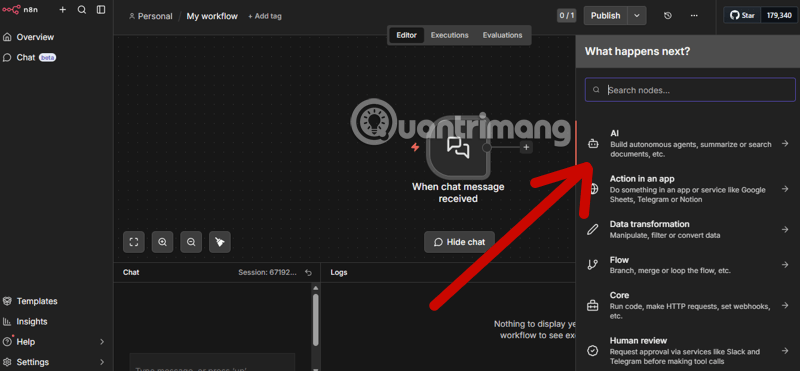This screenshot has width=800, height=371.
Task: Click the 0 / 1 counter badge
Action: (x=566, y=15)
